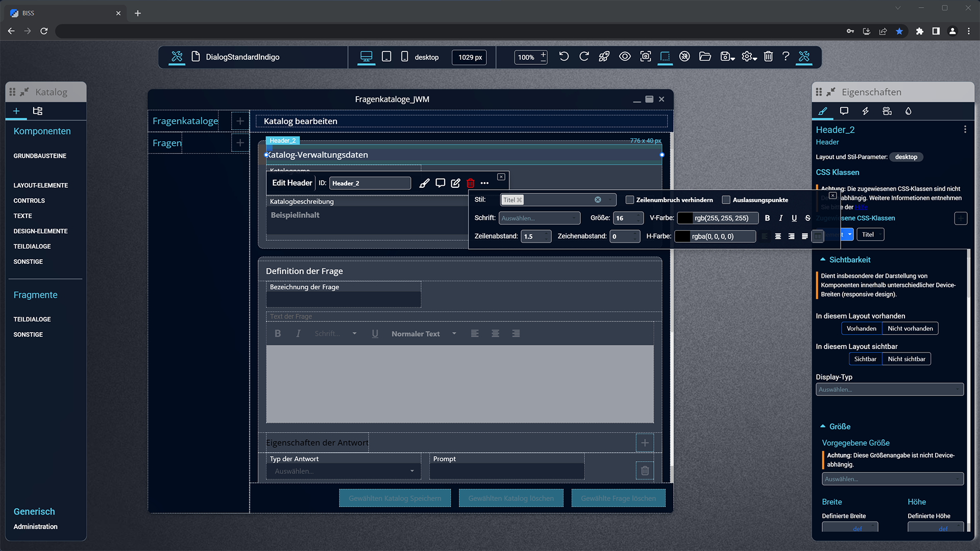Screen dimensions: 980x551
Task: Open LAYOUT-ELEMENTE component category
Action: point(40,186)
